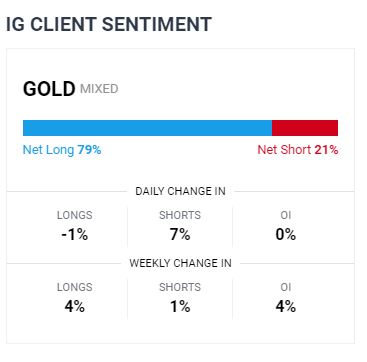Click the red net short bar segment
The image size is (367, 362).
(x=305, y=128)
